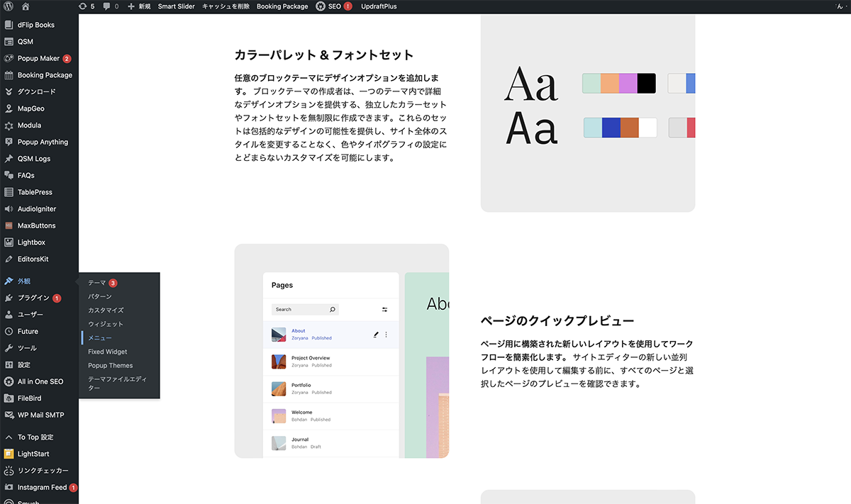
Task: Click the WordPress logo in admin bar
Action: tap(9, 6)
